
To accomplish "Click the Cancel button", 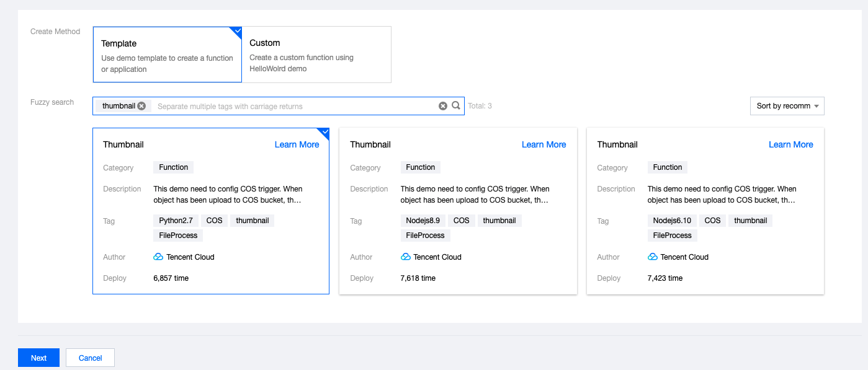I will coord(90,358).
